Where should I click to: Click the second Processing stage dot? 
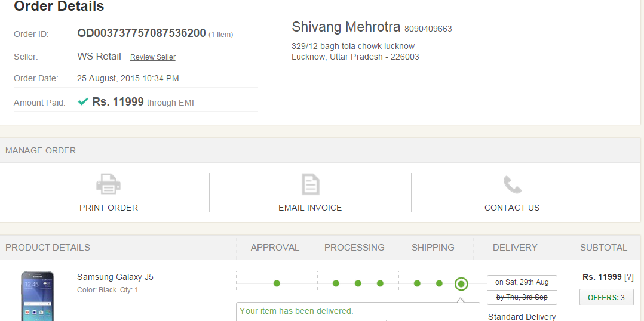click(358, 283)
